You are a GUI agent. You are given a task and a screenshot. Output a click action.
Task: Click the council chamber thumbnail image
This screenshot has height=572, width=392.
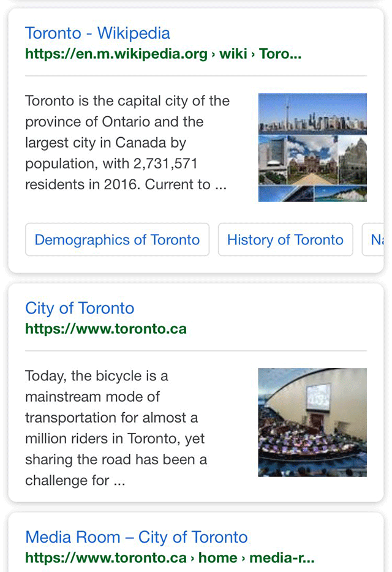pyautogui.click(x=312, y=422)
